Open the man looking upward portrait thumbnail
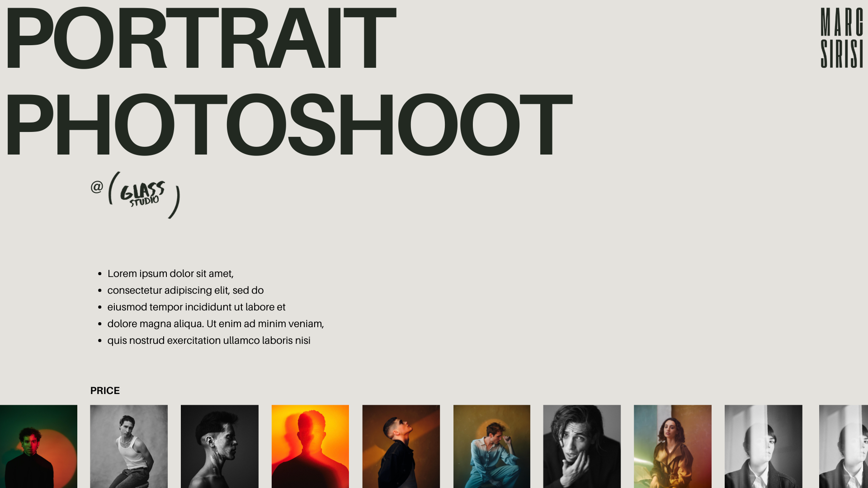This screenshot has width=868, height=488. coord(401,446)
